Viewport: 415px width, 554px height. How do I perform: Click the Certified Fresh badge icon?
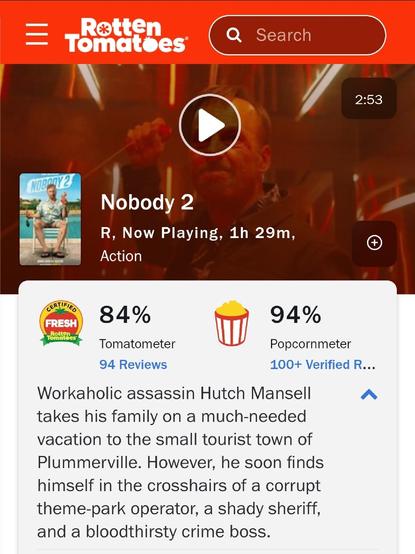point(61,323)
